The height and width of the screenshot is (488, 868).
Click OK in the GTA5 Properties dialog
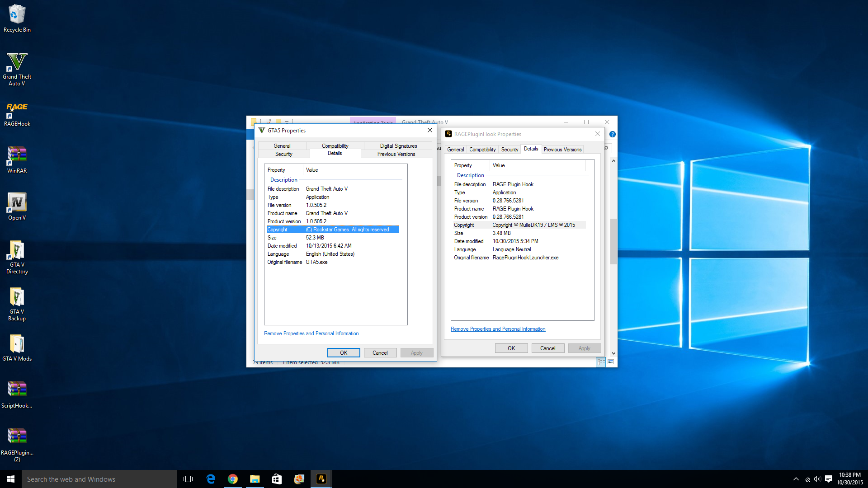(344, 353)
